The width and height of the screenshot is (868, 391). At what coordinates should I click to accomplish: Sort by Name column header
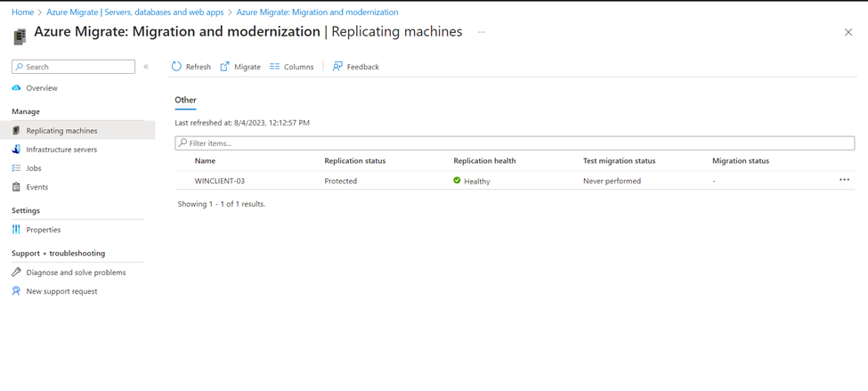click(205, 161)
